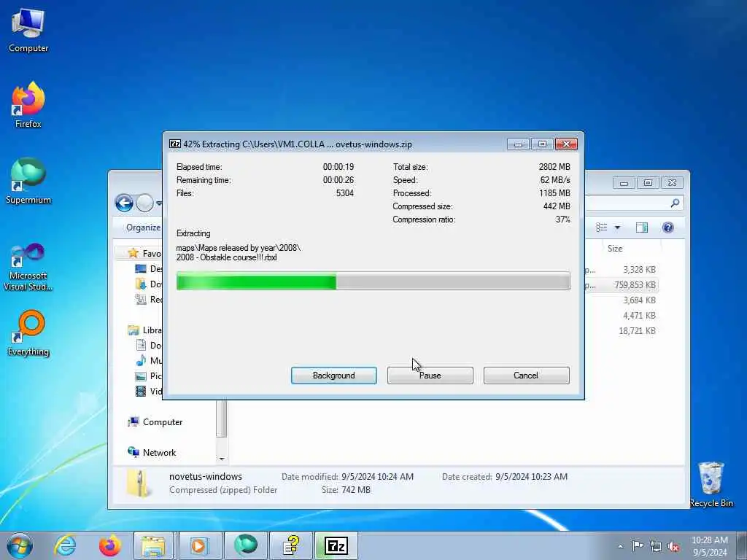Screen dimensions: 747x560
Task: Open the Microsoft Visual Studio desktop shortcut
Action: pos(28,267)
